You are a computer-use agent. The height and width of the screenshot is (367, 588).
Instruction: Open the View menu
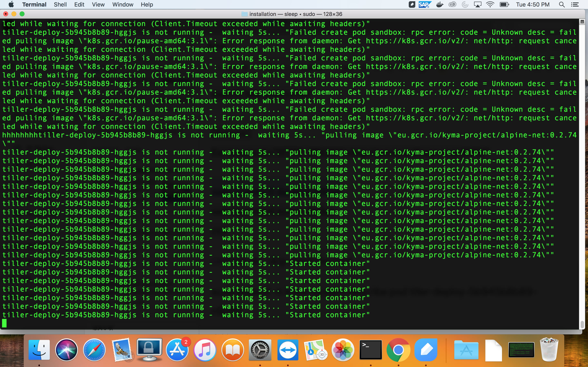(98, 5)
